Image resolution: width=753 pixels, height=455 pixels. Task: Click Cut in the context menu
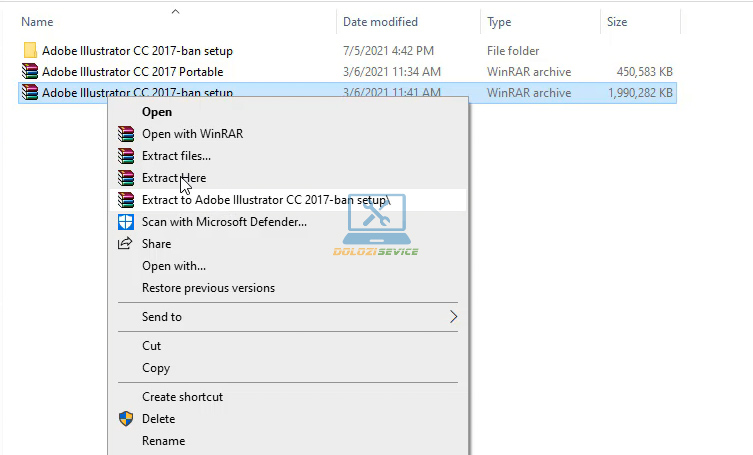click(x=151, y=346)
